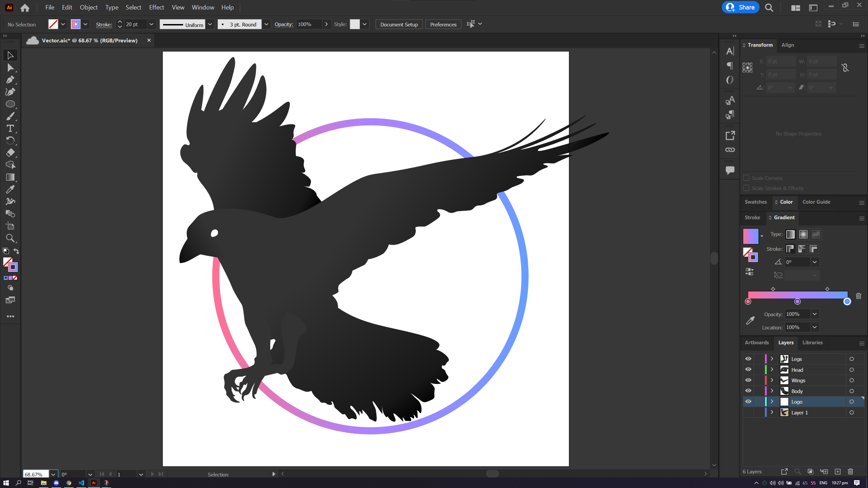Screen dimensions: 868x488
Task: Open the Object menu
Action: click(88, 7)
